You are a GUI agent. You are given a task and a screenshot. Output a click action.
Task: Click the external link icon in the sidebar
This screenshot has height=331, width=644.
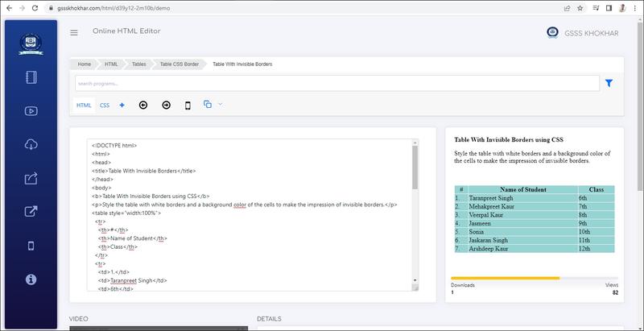pyautogui.click(x=31, y=212)
